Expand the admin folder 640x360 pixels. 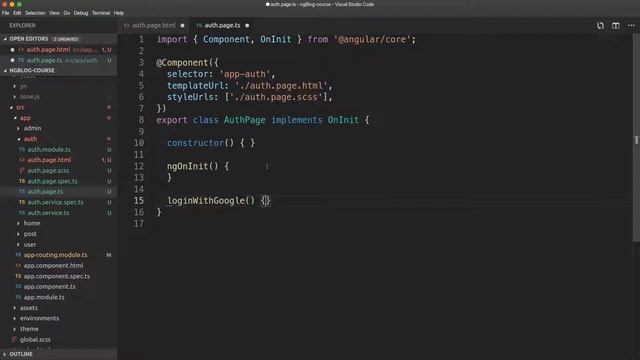58,128
